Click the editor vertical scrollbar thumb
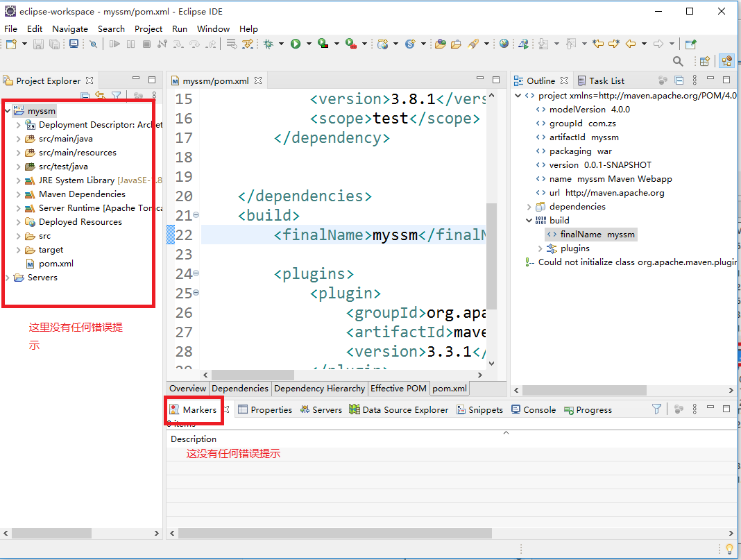Image resolution: width=741 pixels, height=560 pixels. (x=491, y=256)
